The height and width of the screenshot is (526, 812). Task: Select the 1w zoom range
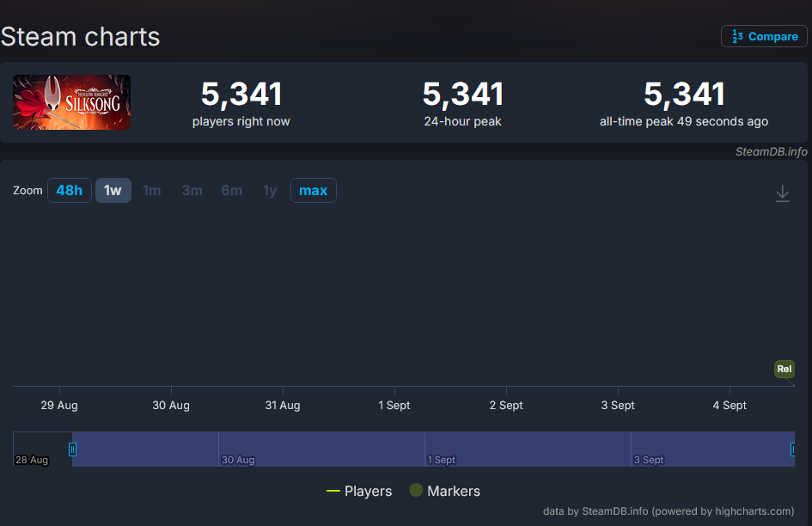113,190
